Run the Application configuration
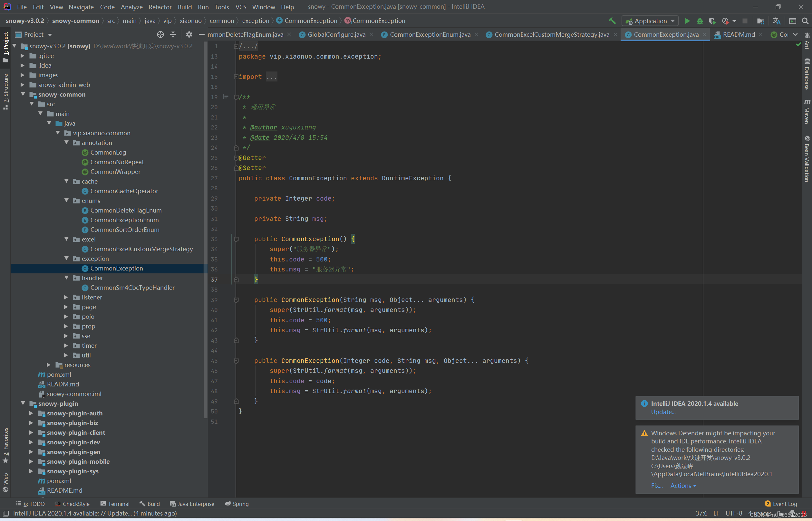Image resolution: width=812 pixels, height=521 pixels. pyautogui.click(x=687, y=21)
